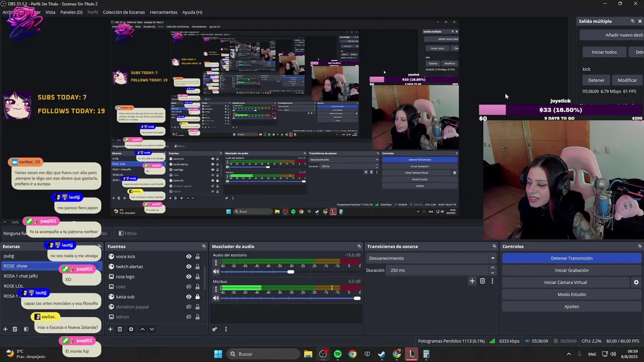Open Mic/Aux three-dot options
This screenshot has height=362, width=644.
pyautogui.click(x=216, y=289)
